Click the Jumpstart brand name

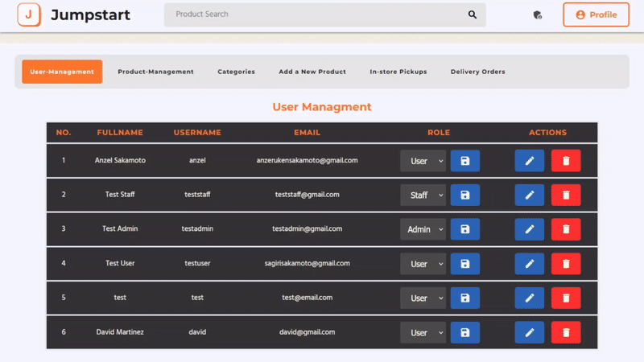click(90, 15)
